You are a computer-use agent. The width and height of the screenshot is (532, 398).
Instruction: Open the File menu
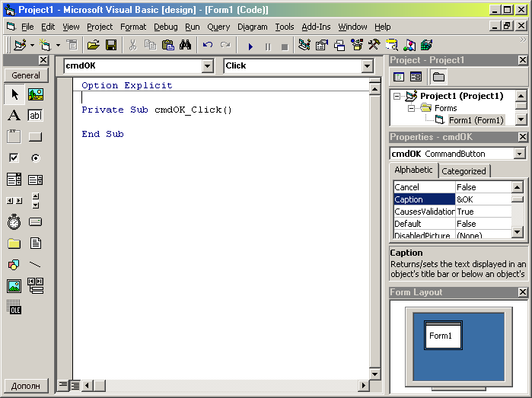pos(27,27)
